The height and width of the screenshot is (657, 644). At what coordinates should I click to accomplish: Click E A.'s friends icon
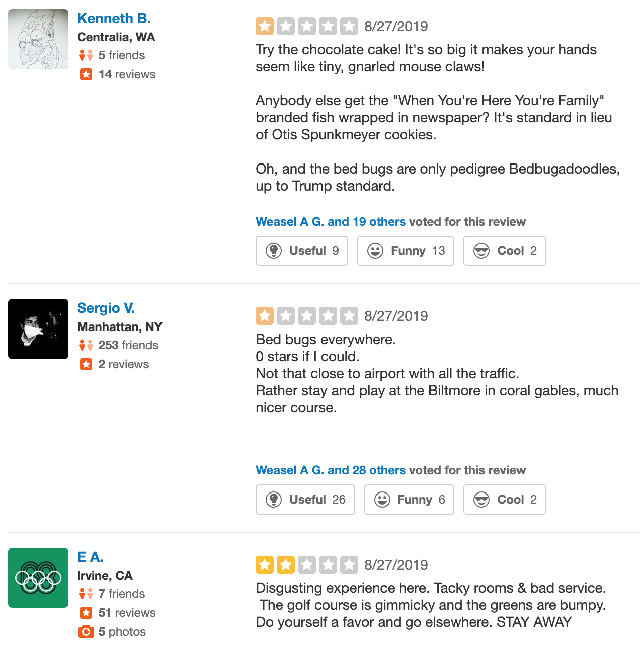click(x=86, y=594)
